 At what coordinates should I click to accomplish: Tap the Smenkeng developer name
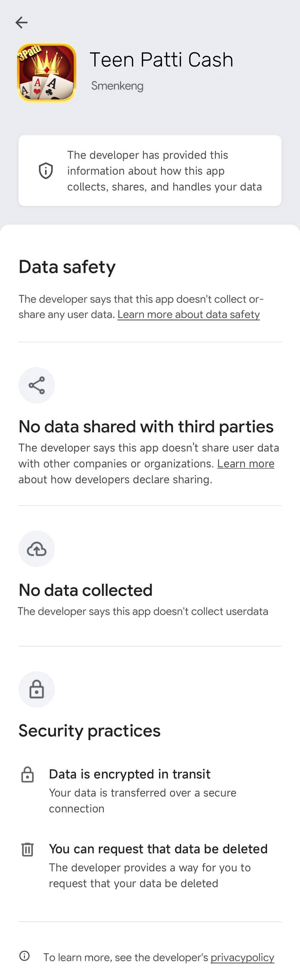click(x=117, y=86)
